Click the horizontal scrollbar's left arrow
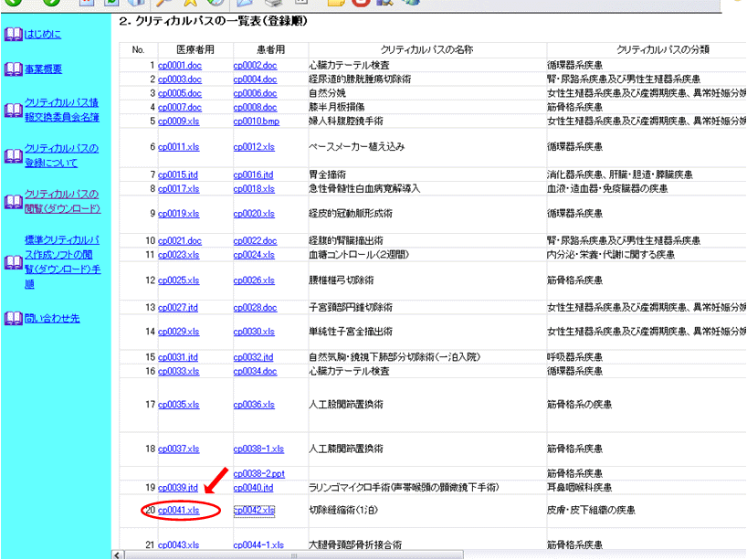 (116, 555)
